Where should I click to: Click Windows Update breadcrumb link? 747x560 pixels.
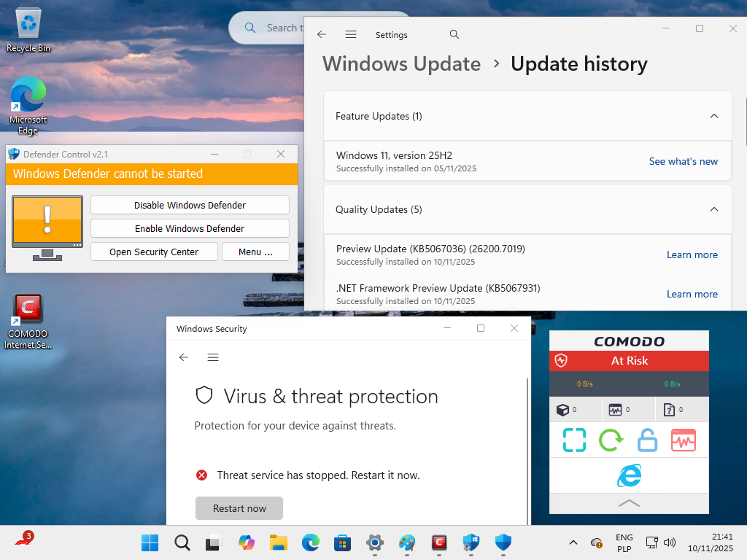(x=402, y=64)
